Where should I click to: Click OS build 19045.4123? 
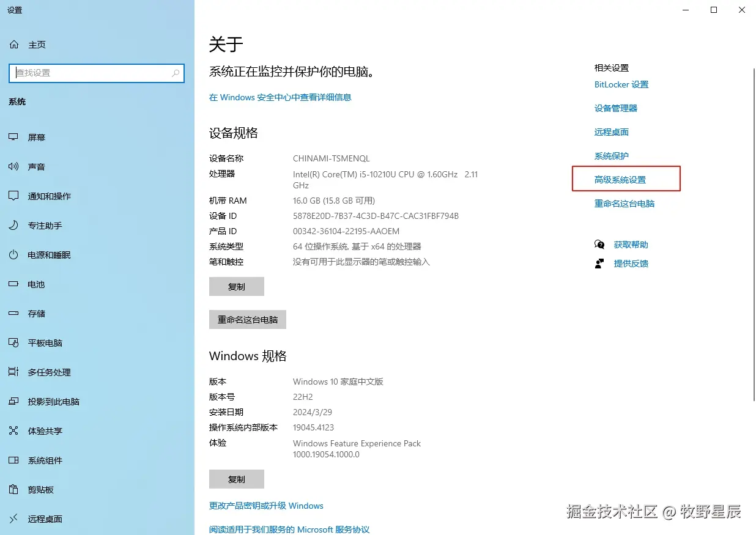pos(314,427)
